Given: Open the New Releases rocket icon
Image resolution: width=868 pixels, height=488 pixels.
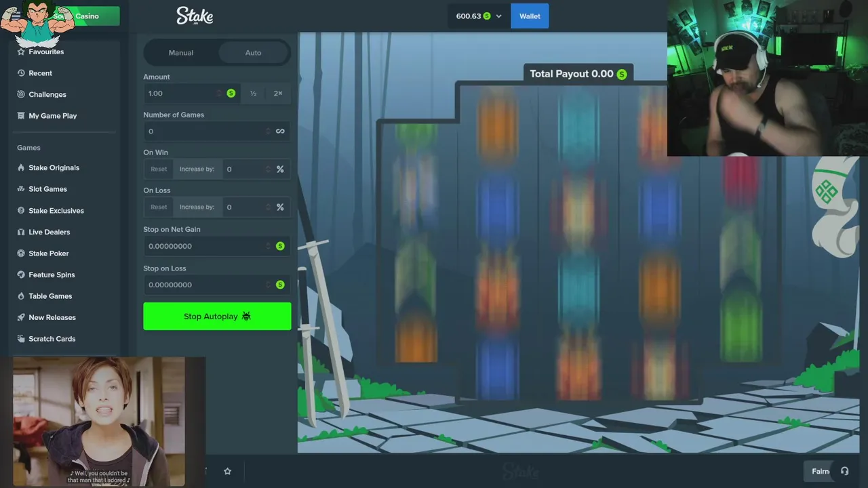Looking at the screenshot, I should coord(22,317).
